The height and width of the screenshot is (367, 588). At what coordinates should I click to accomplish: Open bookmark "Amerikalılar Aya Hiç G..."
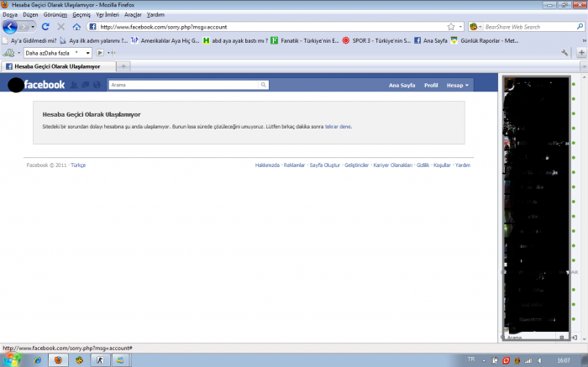point(165,40)
